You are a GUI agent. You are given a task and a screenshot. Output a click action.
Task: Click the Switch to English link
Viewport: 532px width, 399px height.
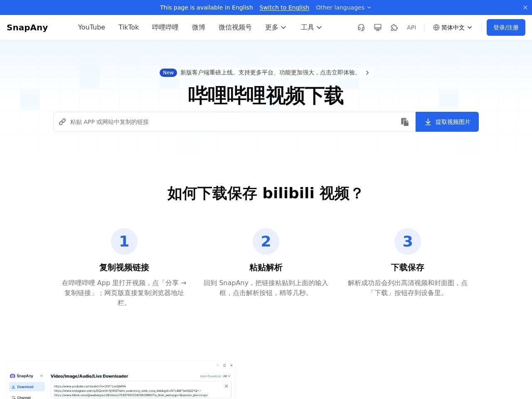284,7
